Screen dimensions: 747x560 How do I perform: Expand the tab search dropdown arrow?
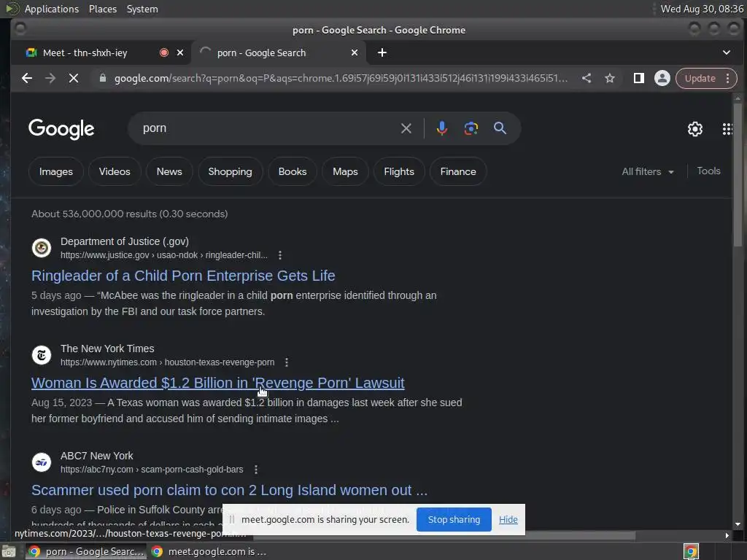click(x=727, y=52)
